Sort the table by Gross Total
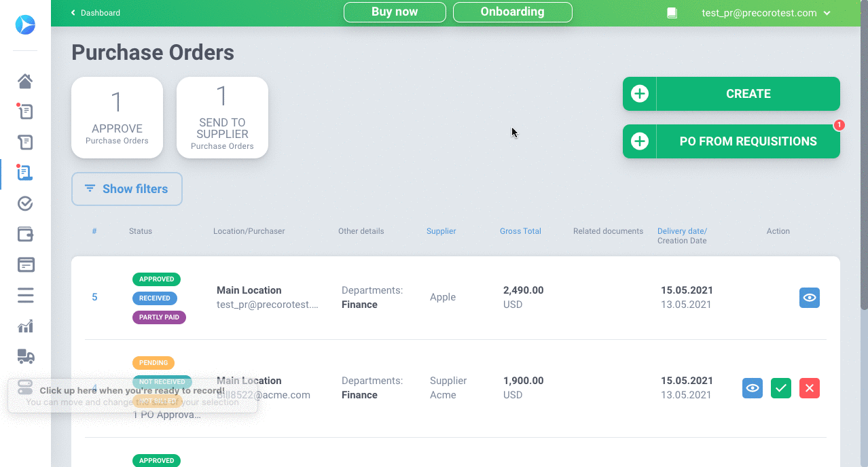Viewport: 868px width, 467px height. (x=520, y=231)
